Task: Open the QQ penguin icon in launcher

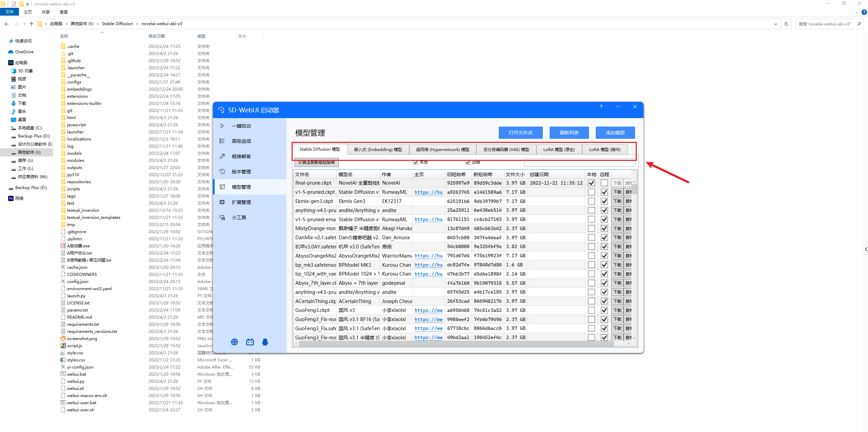Action: pos(265,342)
